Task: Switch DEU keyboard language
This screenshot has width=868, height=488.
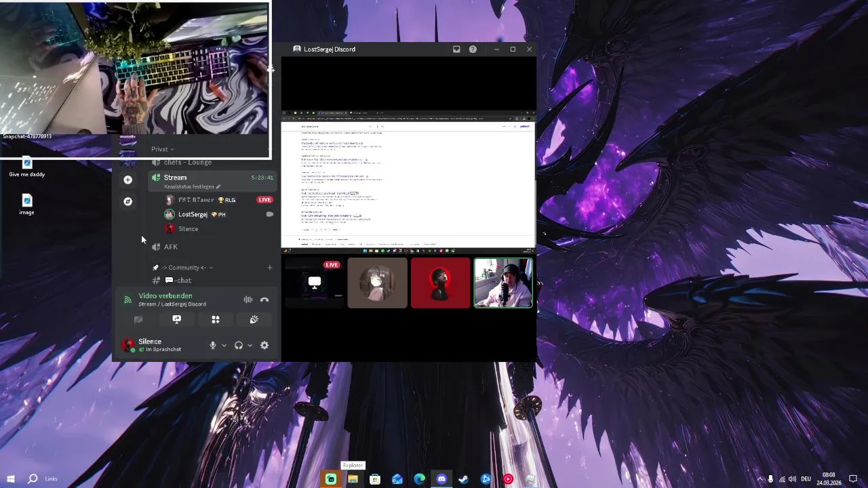Action: [806, 479]
